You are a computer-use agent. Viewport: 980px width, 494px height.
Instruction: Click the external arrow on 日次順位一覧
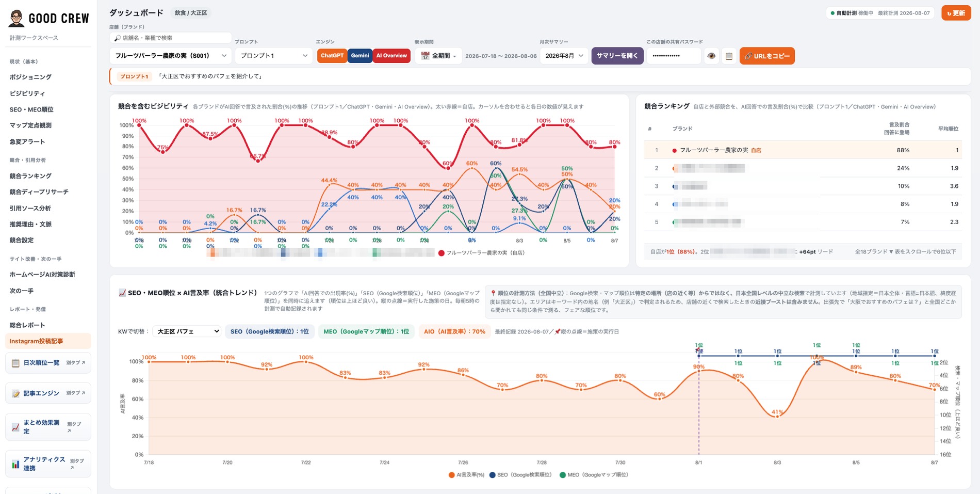tap(83, 363)
